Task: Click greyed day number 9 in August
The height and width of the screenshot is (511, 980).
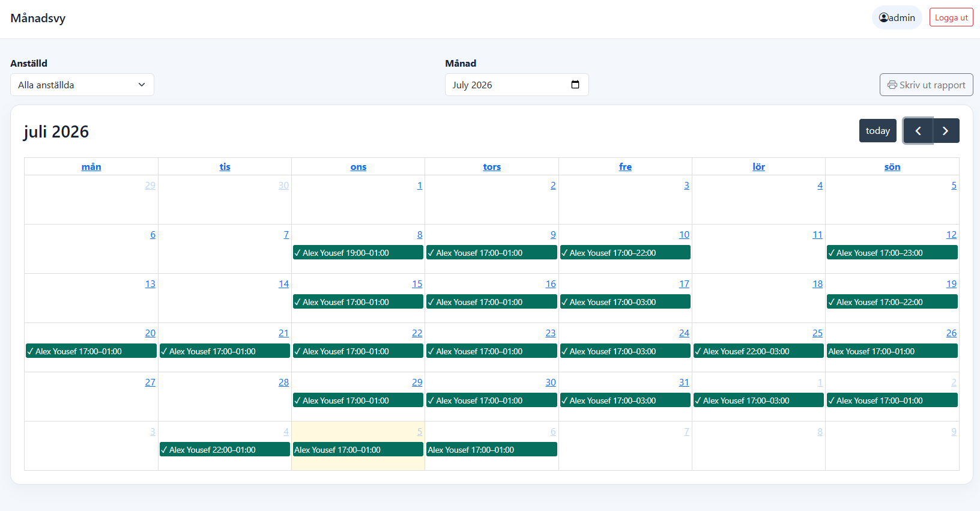Action: 954,432
